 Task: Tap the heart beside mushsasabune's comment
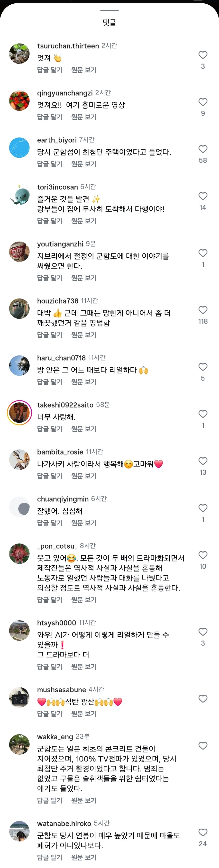tap(203, 698)
